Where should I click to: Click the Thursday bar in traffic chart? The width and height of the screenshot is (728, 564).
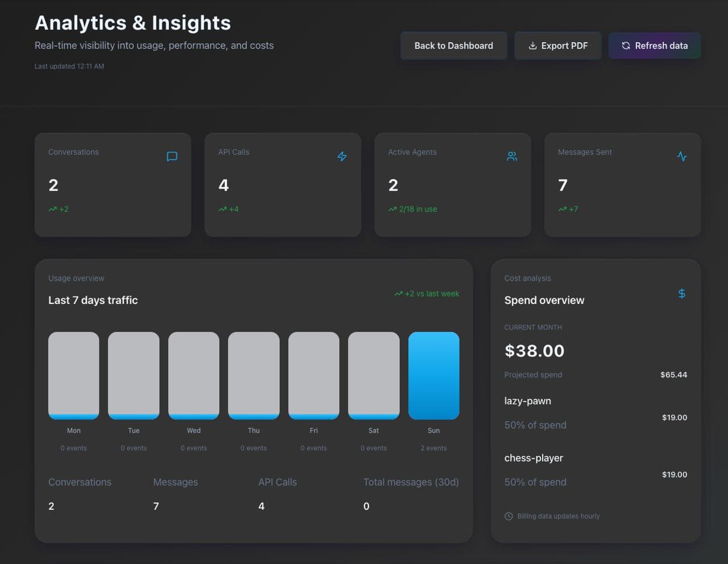pyautogui.click(x=254, y=376)
